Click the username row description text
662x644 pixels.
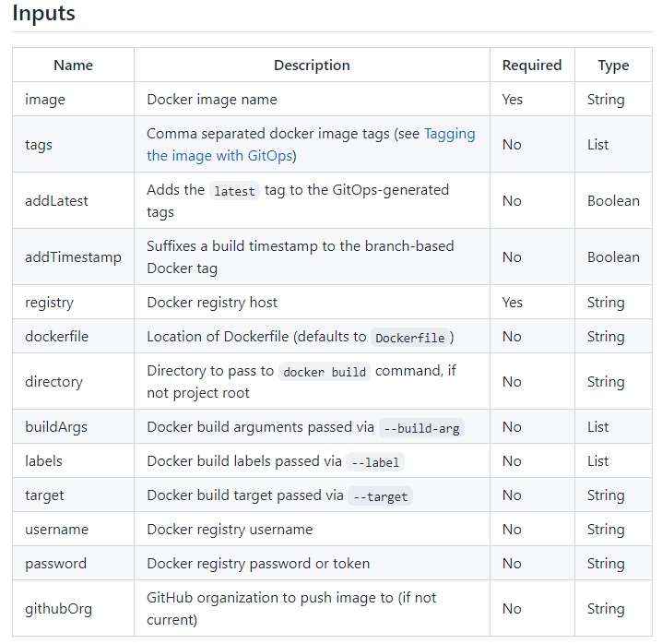pyautogui.click(x=230, y=529)
